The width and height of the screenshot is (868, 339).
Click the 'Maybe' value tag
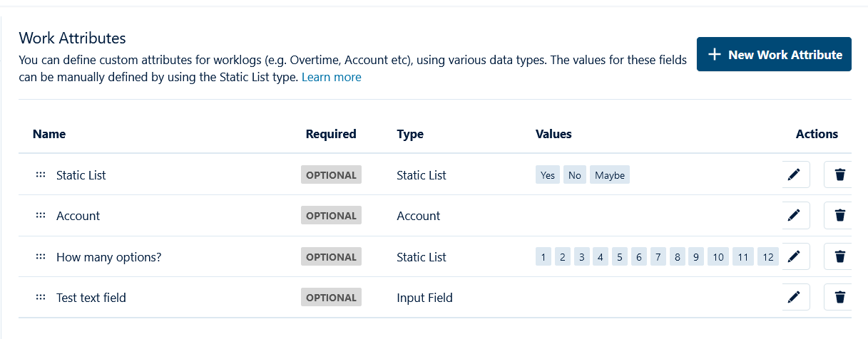[609, 175]
